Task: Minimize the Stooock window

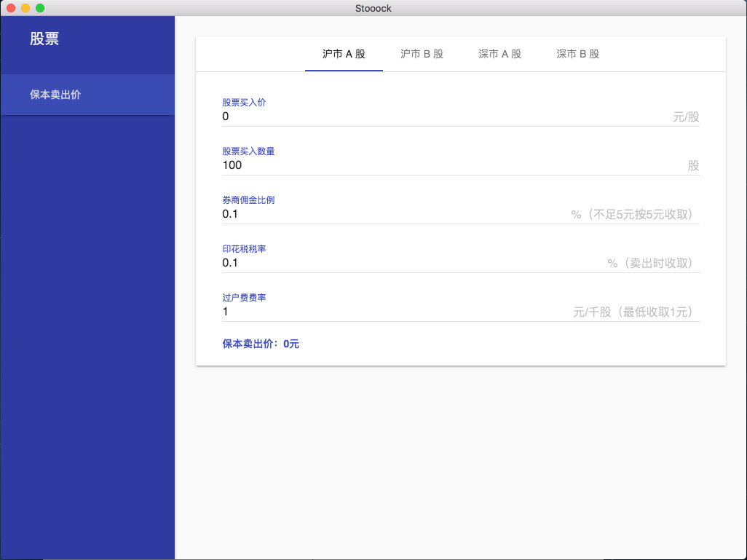Action: point(25,8)
